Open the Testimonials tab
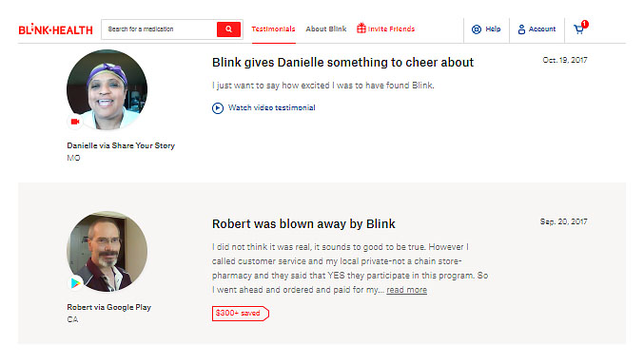The height and width of the screenshot is (364, 644). pos(274,29)
